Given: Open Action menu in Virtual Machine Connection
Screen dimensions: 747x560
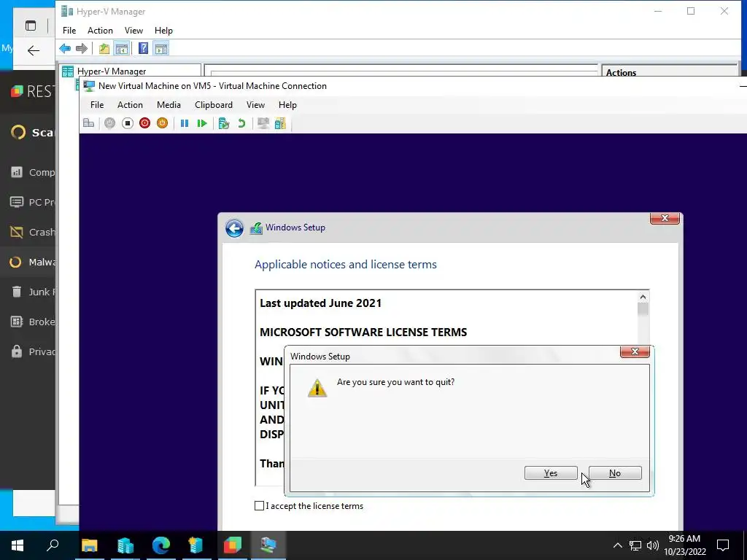Looking at the screenshot, I should [x=130, y=105].
